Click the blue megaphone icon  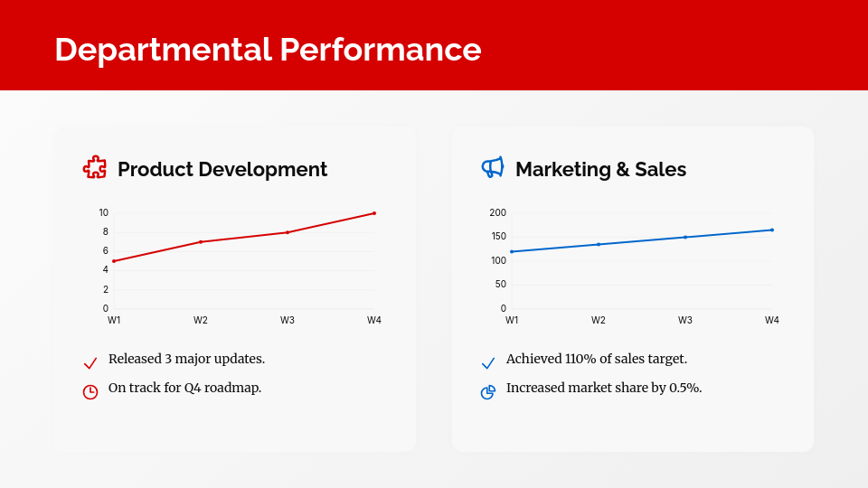pyautogui.click(x=492, y=167)
